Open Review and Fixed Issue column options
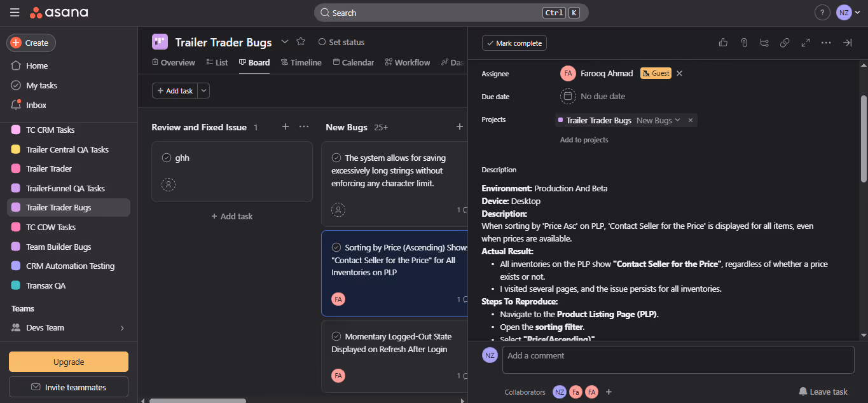 pos(304,127)
